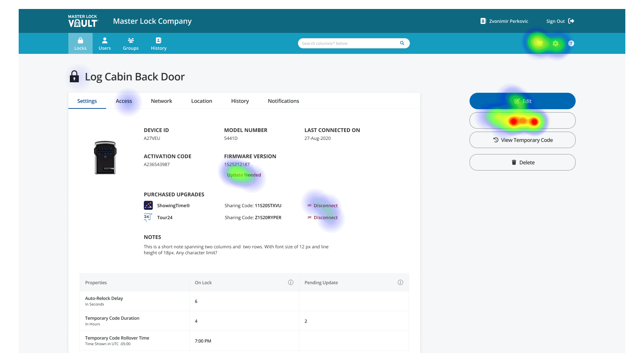The width and height of the screenshot is (644, 362).
Task: Click the lock box product thumbnail
Action: [105, 157]
